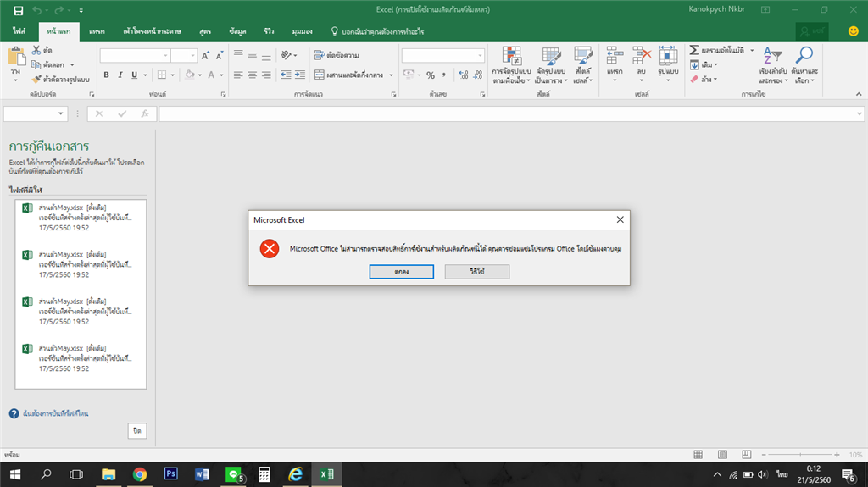Open the number format dropdown
This screenshot has width=868, height=487.
[480, 56]
